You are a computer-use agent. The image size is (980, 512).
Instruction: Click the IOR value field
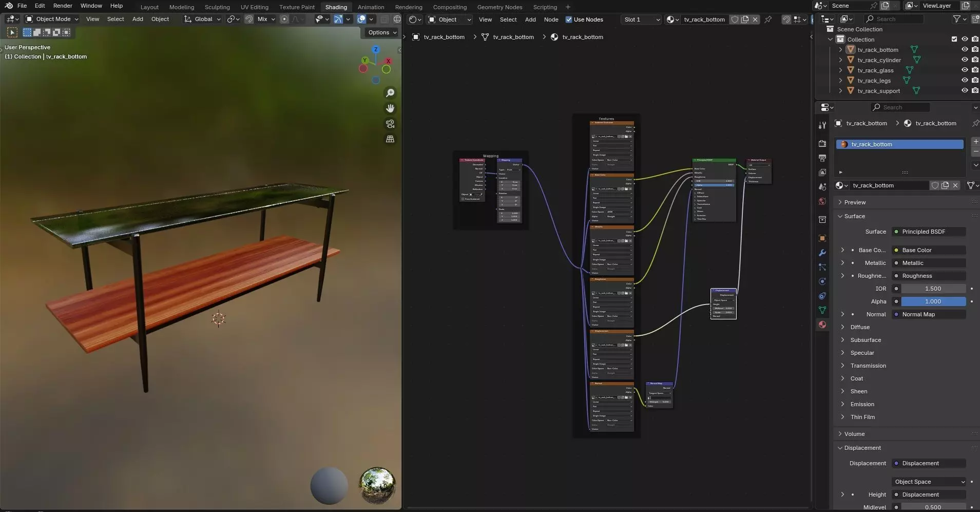tap(933, 289)
